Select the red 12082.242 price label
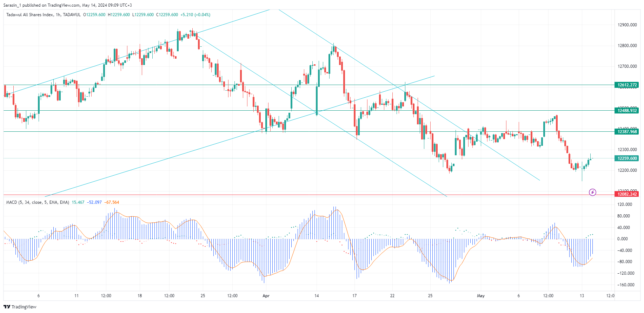This screenshot has width=644, height=313. click(x=627, y=194)
